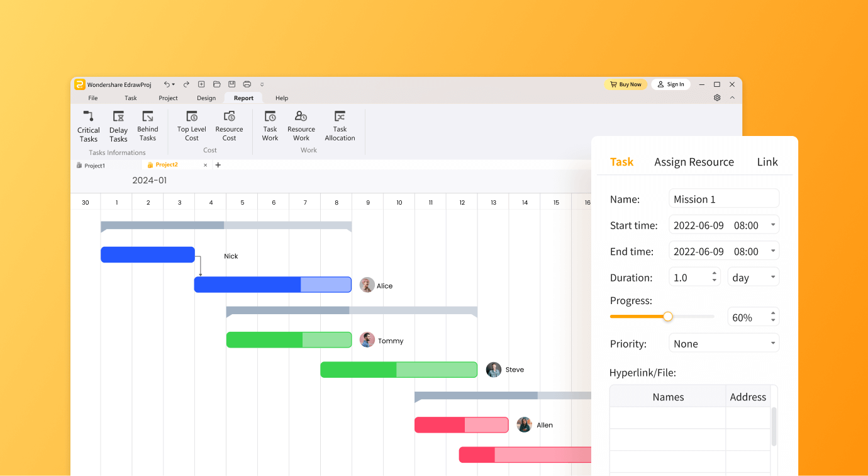Screen dimensions: 868x476
Task: Click the Progress slider handle
Action: tap(668, 317)
